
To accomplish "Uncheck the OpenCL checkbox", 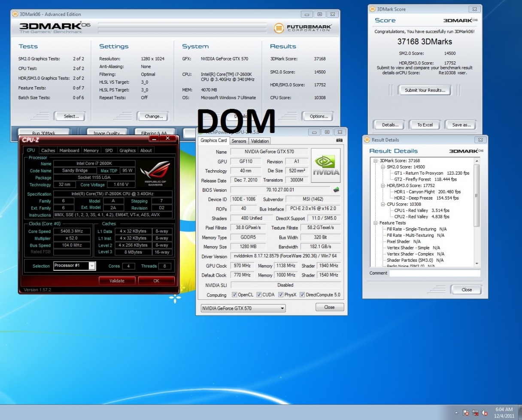I will (x=234, y=295).
